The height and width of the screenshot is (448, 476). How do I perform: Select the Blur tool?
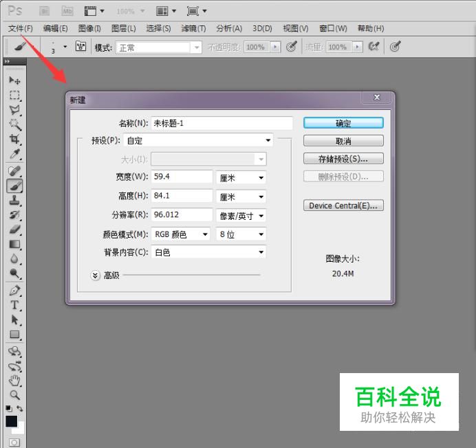[14, 259]
